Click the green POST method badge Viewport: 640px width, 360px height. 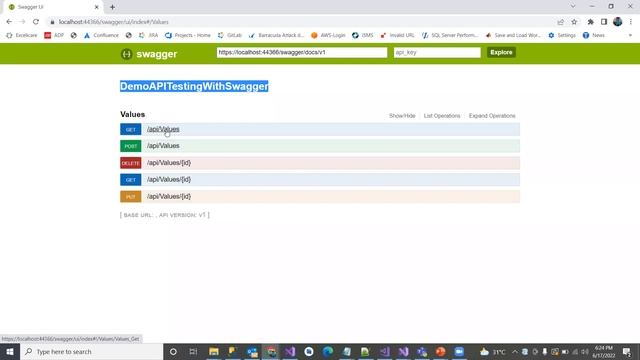[x=131, y=146]
